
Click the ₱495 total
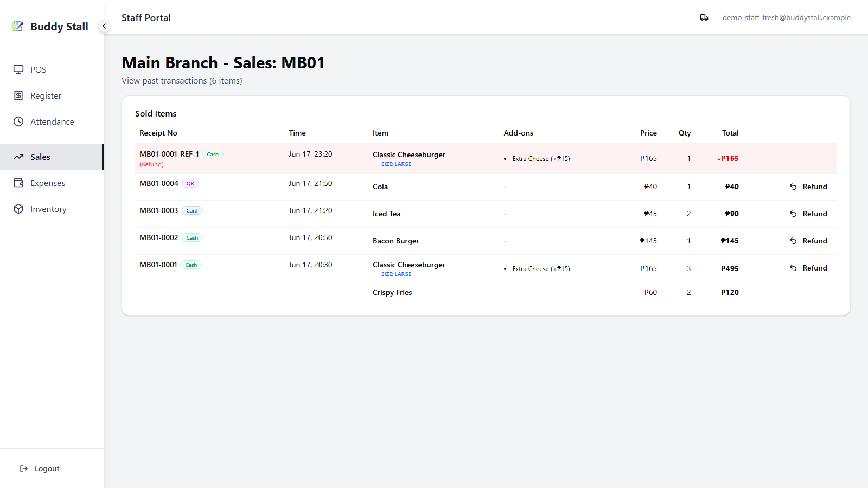(730, 268)
